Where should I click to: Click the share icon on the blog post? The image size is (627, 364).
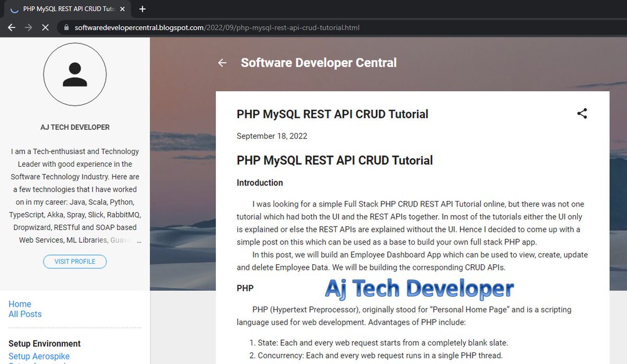click(582, 113)
